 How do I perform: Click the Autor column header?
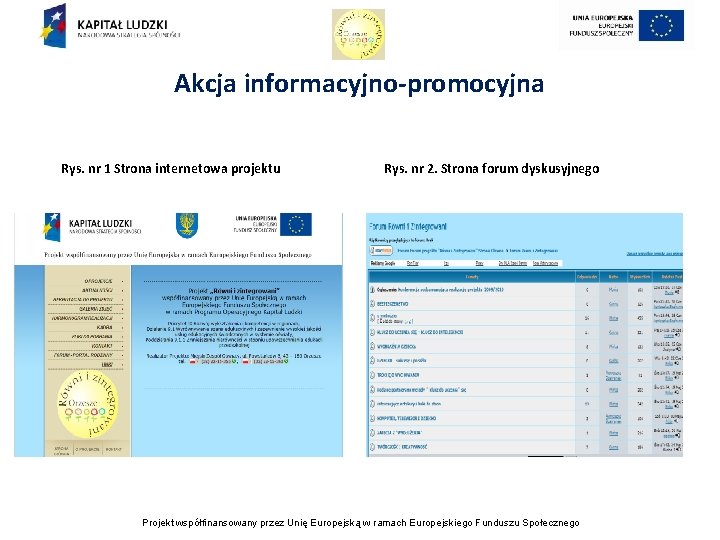point(613,277)
